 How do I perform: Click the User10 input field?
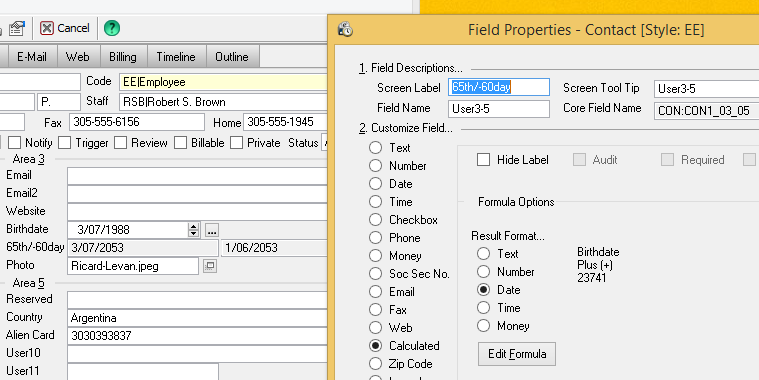pos(197,354)
